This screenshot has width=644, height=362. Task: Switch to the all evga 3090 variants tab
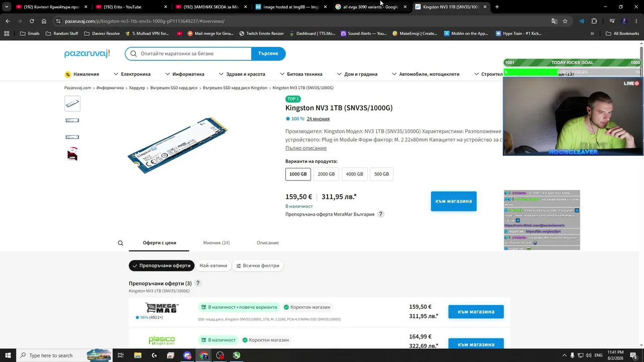pos(372,7)
